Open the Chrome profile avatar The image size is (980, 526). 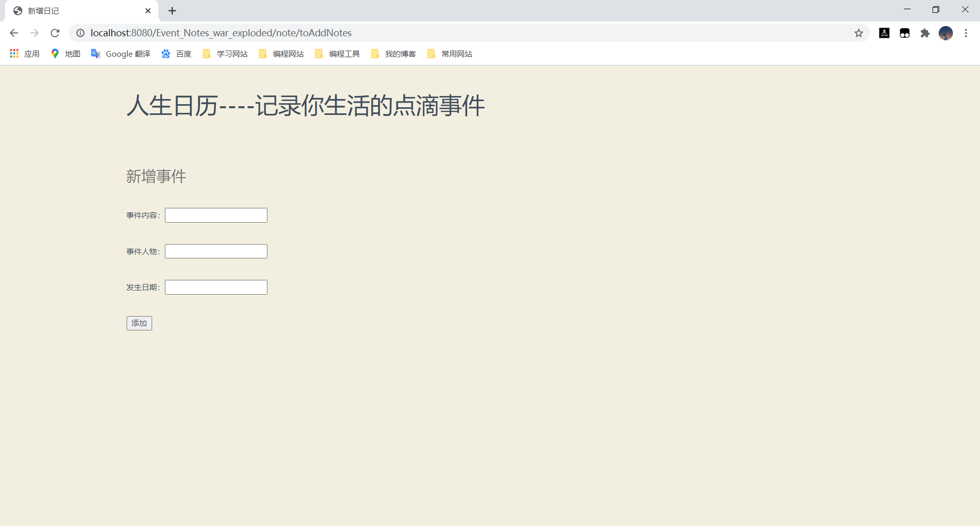click(x=946, y=33)
